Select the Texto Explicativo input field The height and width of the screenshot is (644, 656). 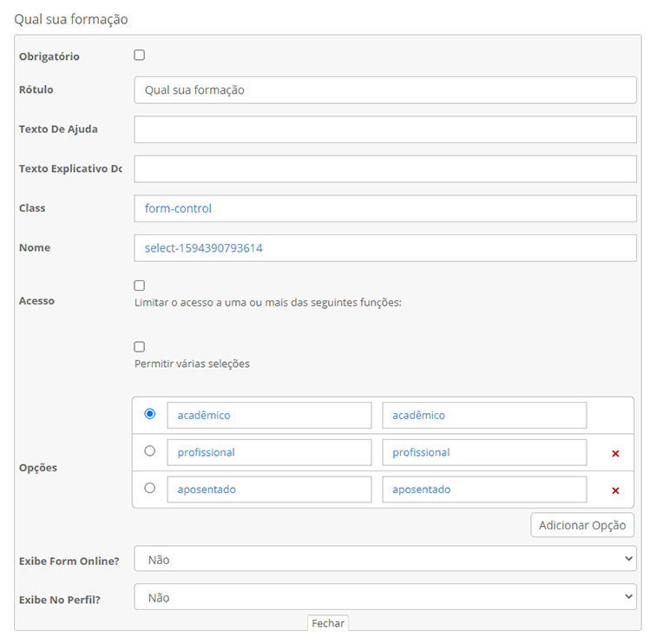tap(385, 169)
